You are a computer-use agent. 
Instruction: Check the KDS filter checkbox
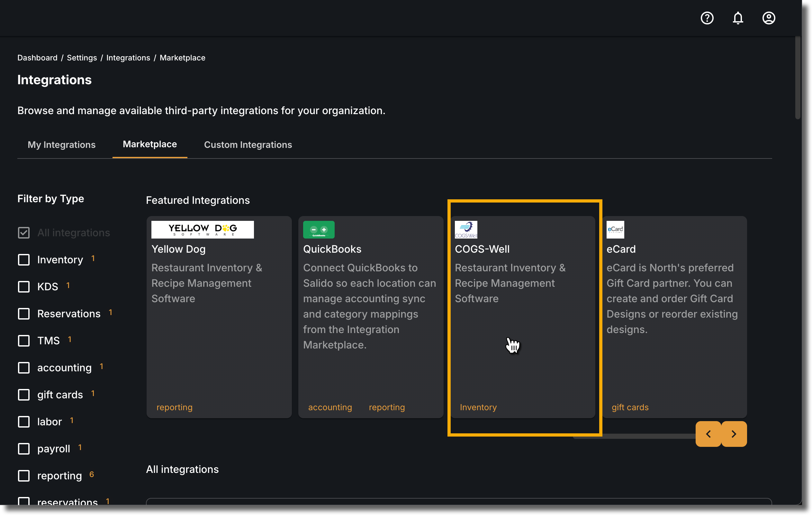click(x=23, y=287)
